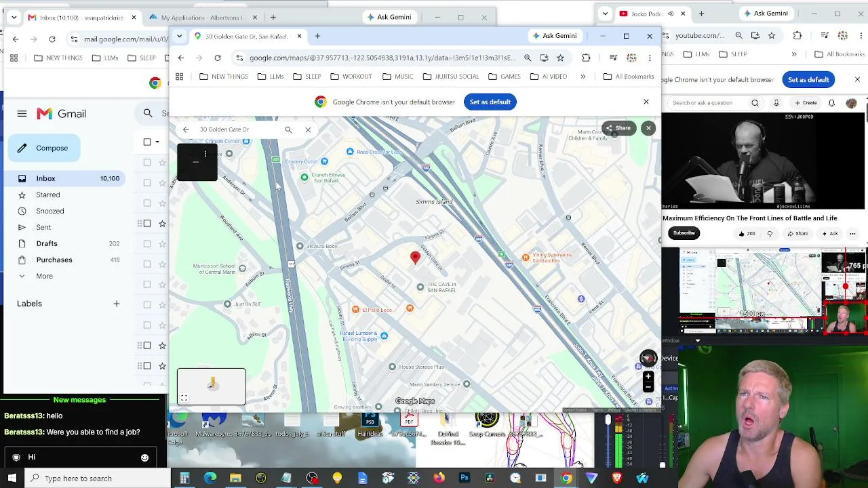Select Rafael Lumber & Building Supply marker
The image size is (868, 488).
point(384,335)
